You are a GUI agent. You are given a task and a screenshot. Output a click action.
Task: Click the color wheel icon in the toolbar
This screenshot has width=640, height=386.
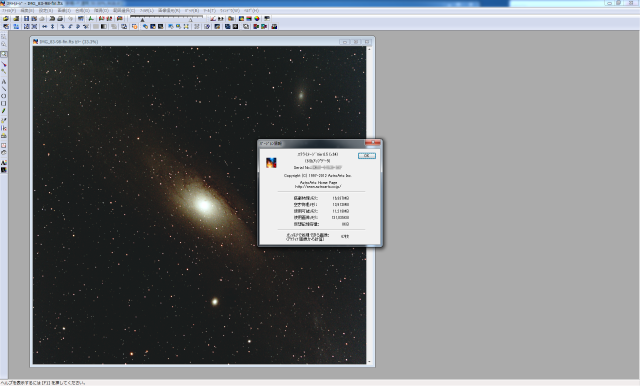point(257,19)
